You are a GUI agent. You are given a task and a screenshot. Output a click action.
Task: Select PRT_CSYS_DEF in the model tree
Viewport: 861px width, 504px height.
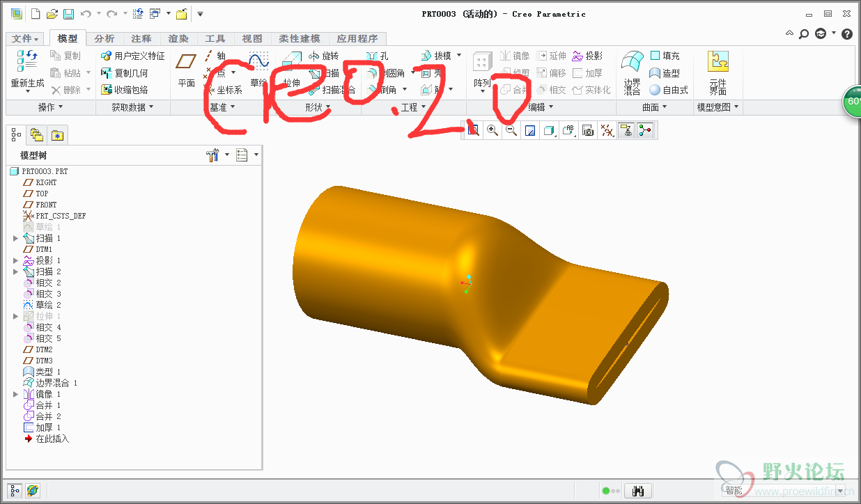pyautogui.click(x=54, y=216)
